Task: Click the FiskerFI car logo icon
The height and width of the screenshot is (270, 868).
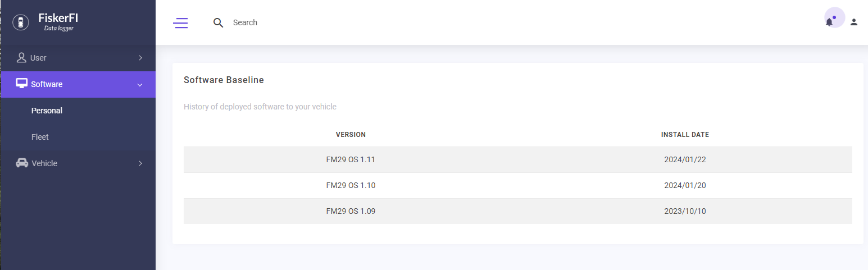Action: (x=21, y=22)
